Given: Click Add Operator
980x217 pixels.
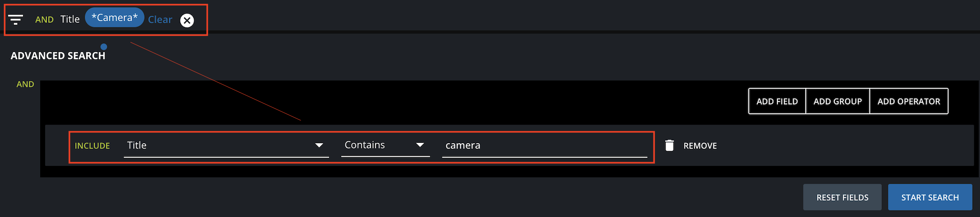Looking at the screenshot, I should point(908,101).
